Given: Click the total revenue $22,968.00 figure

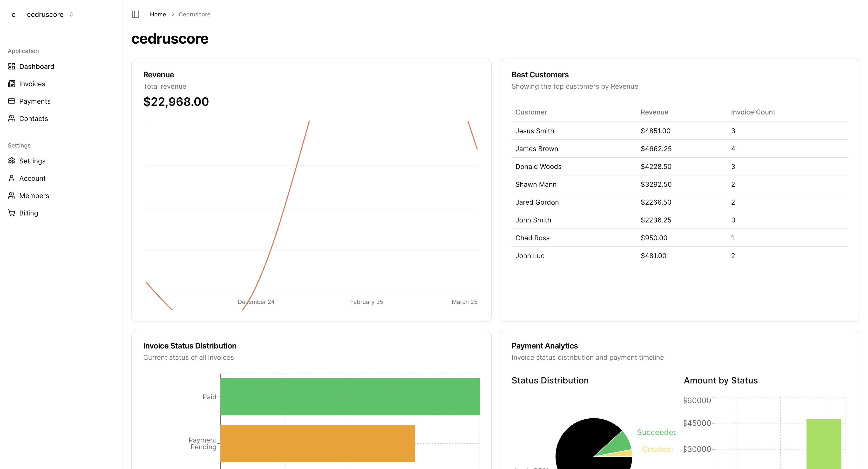Looking at the screenshot, I should coord(176,102).
